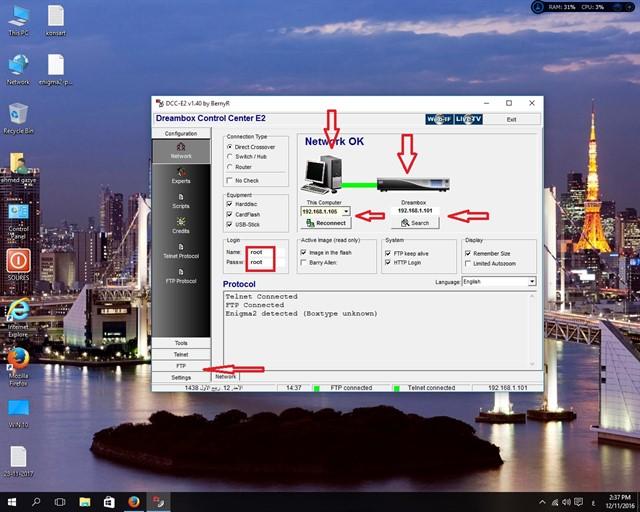This screenshot has width=640, height=512.
Task: Click the Dreambox IP address field
Action: point(415,211)
